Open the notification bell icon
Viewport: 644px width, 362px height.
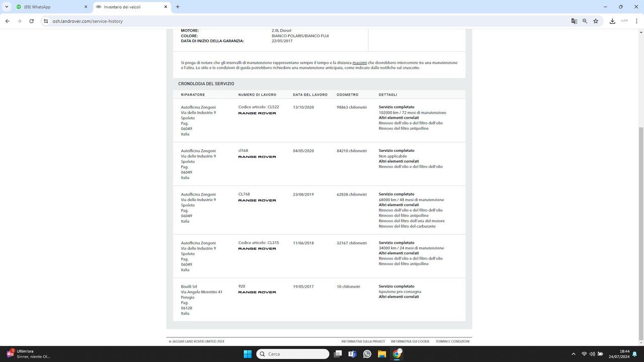(635, 354)
